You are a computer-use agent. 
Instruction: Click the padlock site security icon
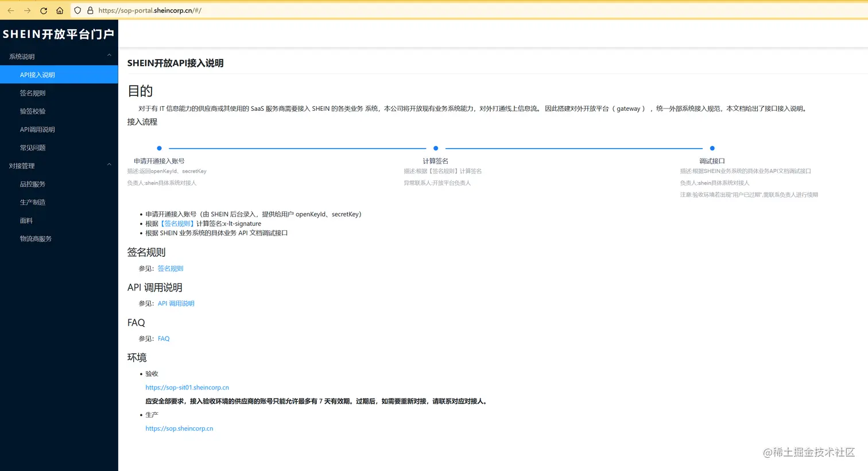coord(90,10)
